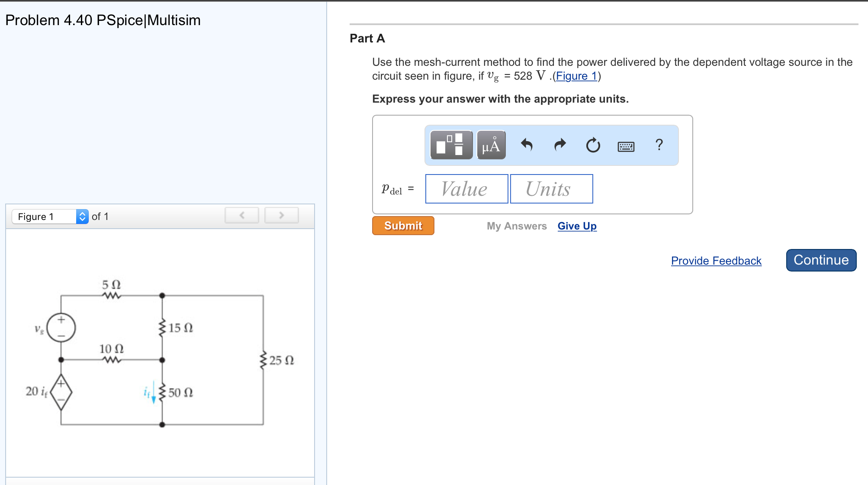
Task: Click the Continue button
Action: tap(820, 260)
